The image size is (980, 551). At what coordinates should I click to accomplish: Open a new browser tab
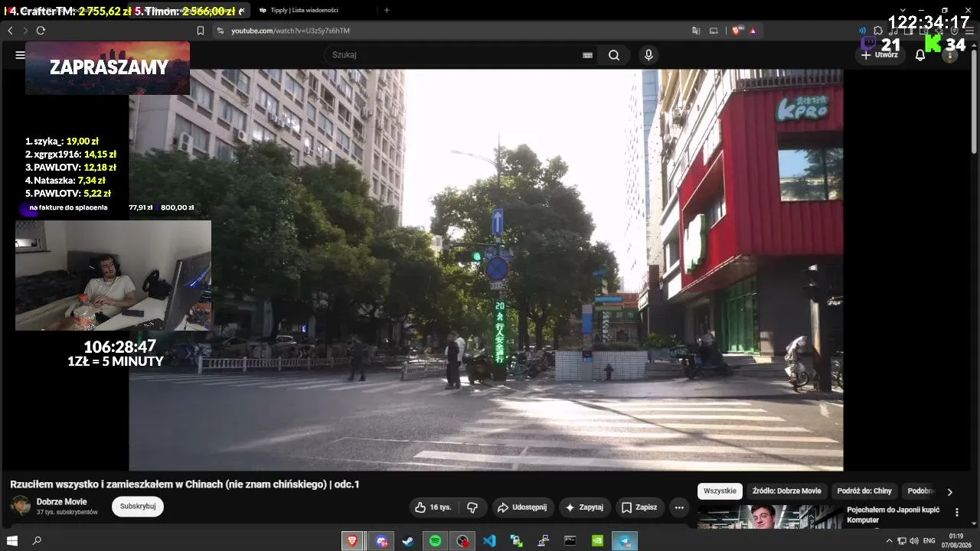387,10
